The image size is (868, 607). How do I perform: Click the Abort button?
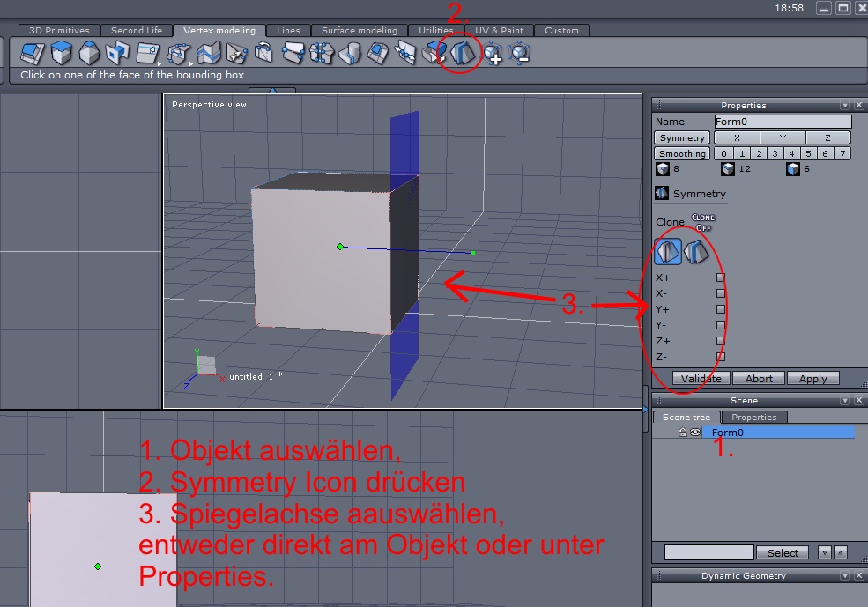[759, 379]
